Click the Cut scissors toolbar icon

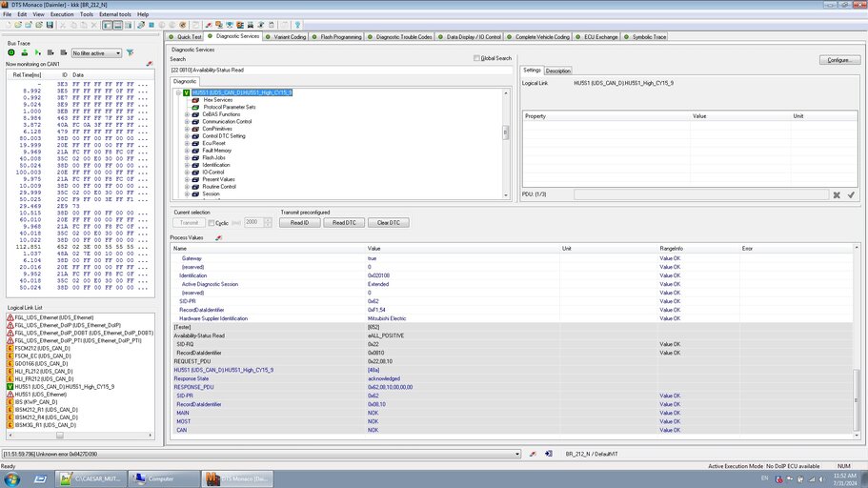[x=63, y=25]
